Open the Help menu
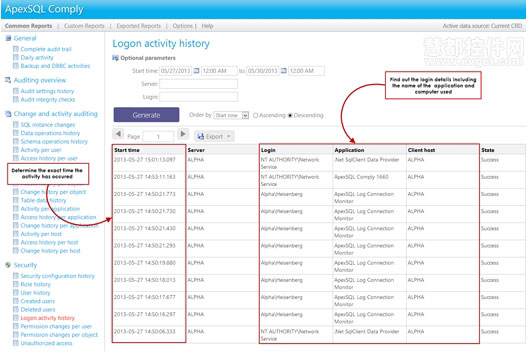Viewport: 532px width, 360px height. pos(207,26)
